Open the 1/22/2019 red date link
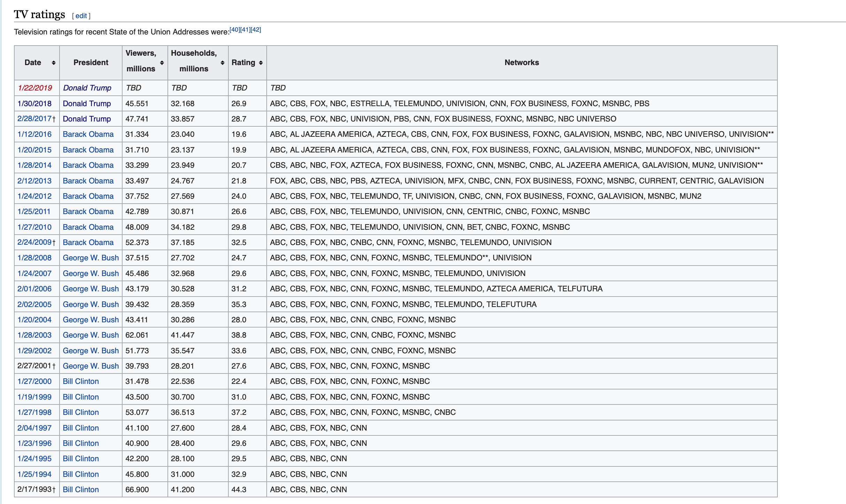This screenshot has width=846, height=504. point(35,88)
